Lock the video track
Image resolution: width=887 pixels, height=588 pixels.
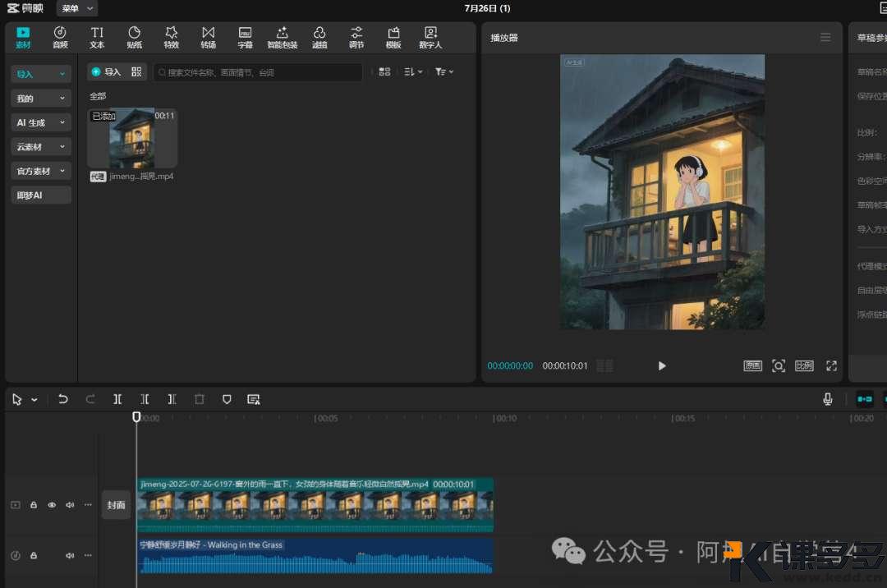[34, 505]
